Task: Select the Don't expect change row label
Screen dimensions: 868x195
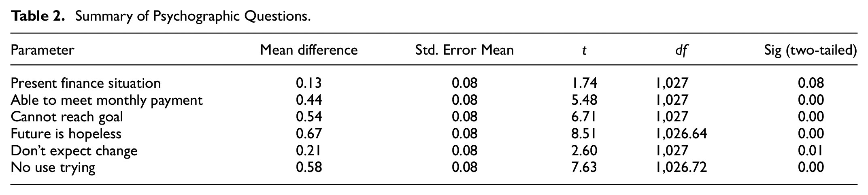Action: (74, 150)
